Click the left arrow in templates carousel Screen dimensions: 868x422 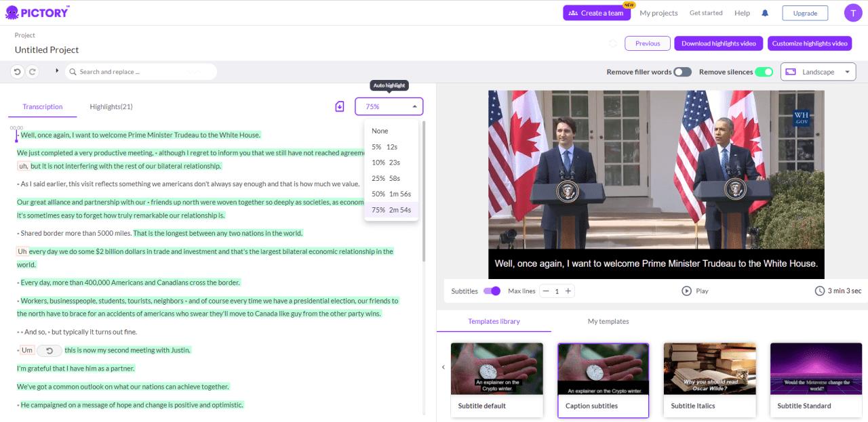coord(443,367)
